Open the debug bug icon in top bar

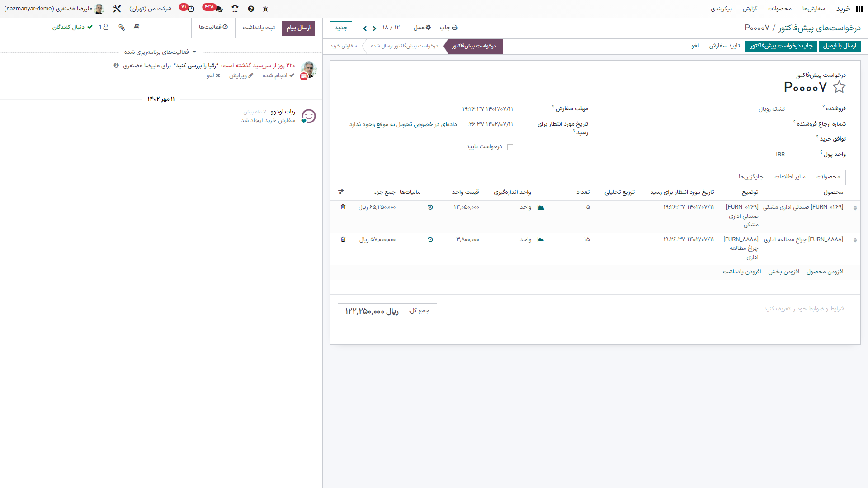point(265,9)
